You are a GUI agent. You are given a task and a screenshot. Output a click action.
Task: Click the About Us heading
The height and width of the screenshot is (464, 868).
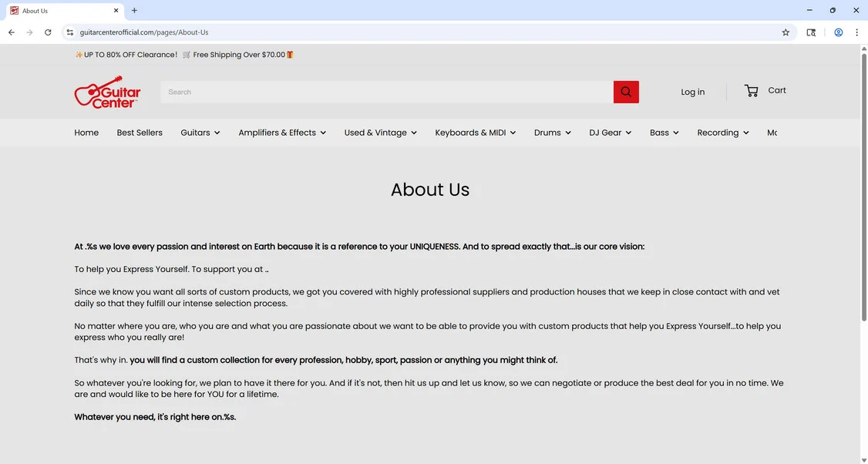pos(430,190)
